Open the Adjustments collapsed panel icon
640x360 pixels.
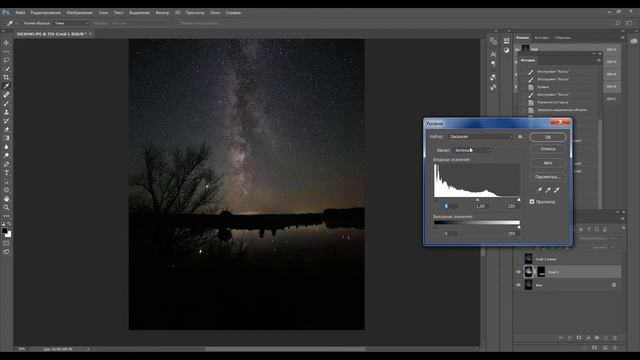click(x=507, y=50)
